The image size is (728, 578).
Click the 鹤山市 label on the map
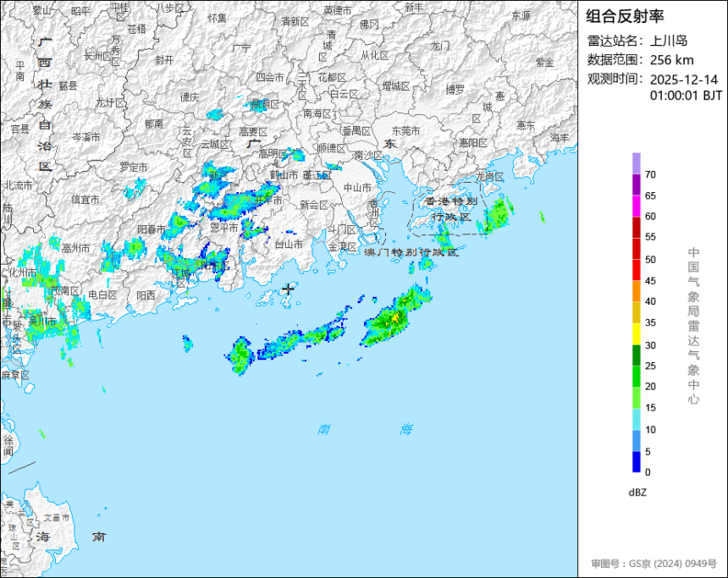coord(284,175)
